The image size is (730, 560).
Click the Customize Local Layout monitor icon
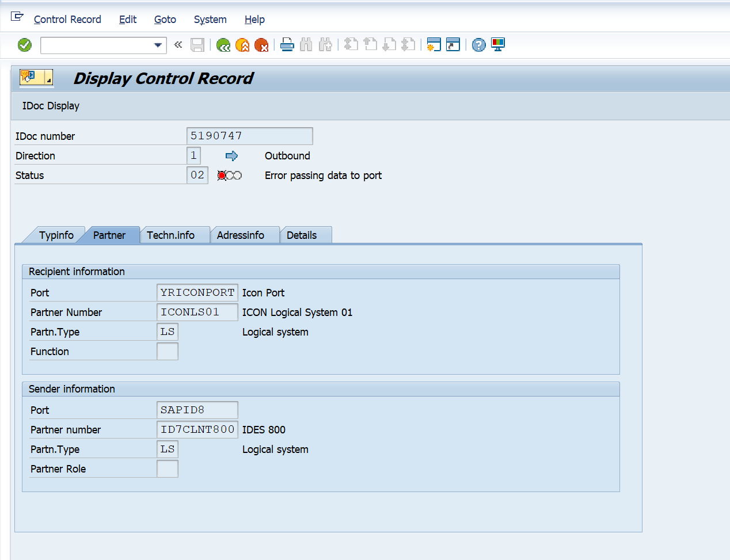click(x=498, y=45)
